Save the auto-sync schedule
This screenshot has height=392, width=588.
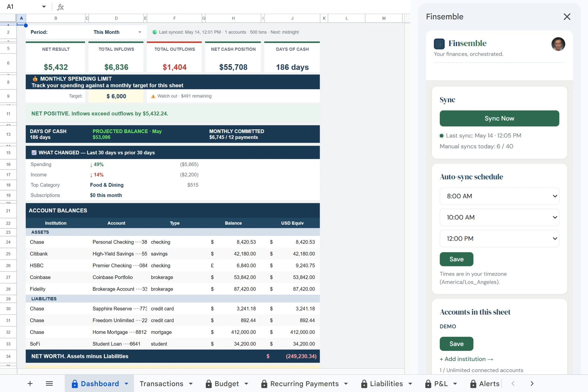(456, 259)
